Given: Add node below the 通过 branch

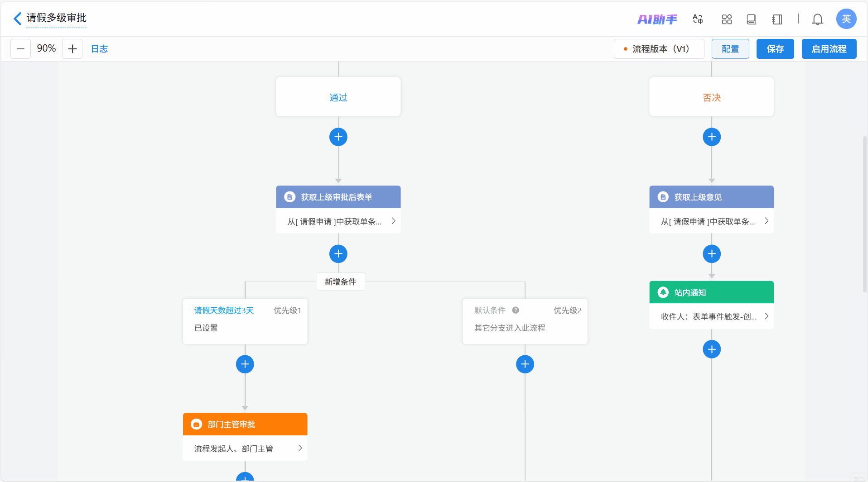Looking at the screenshot, I should click(x=338, y=137).
